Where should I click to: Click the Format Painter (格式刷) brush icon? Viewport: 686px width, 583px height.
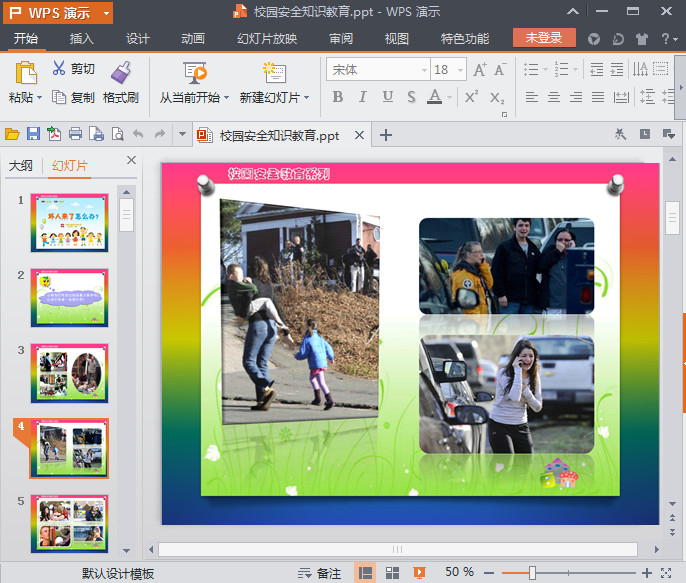121,72
